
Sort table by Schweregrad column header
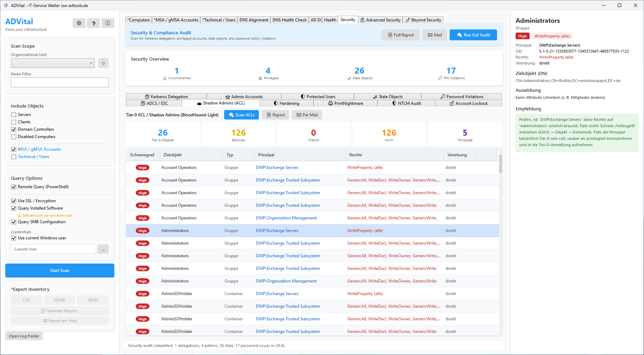pos(142,155)
